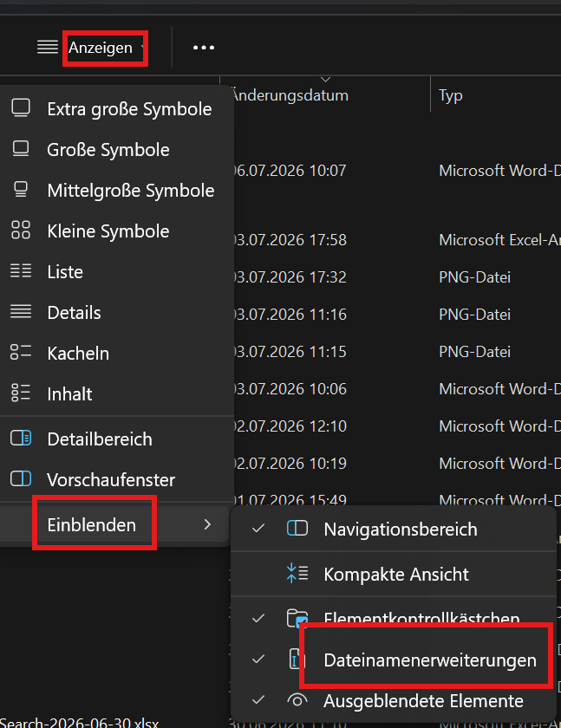Click Microsoft Word type in 12:10 row

pos(499,426)
